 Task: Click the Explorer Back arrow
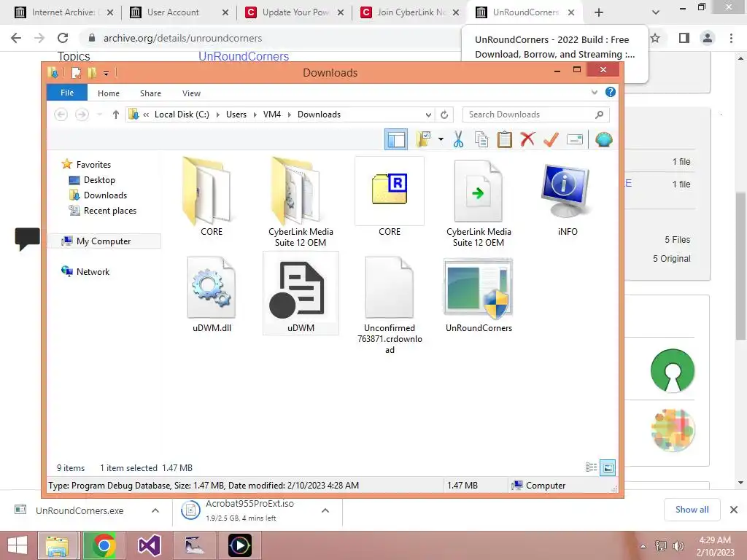(x=61, y=114)
